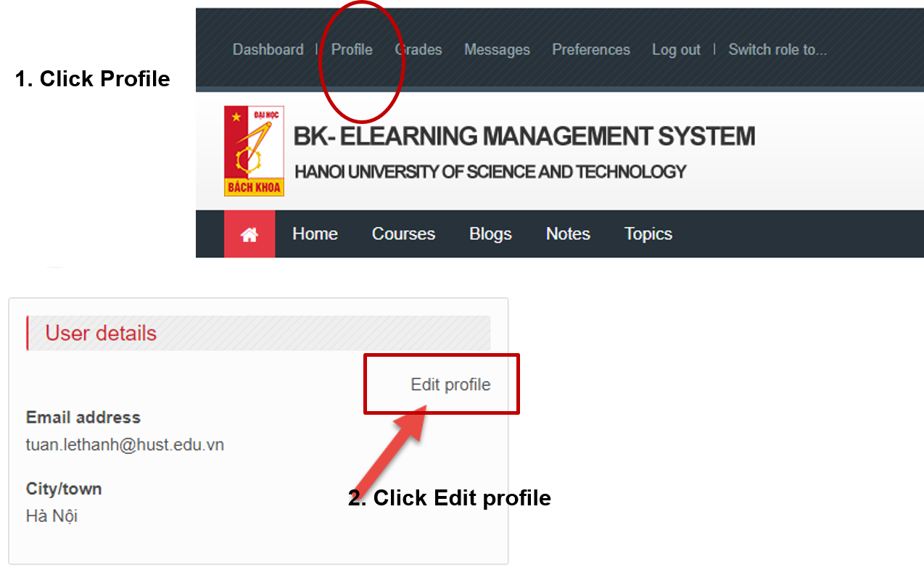
Task: Go to Profile in top bar
Action: pos(352,50)
